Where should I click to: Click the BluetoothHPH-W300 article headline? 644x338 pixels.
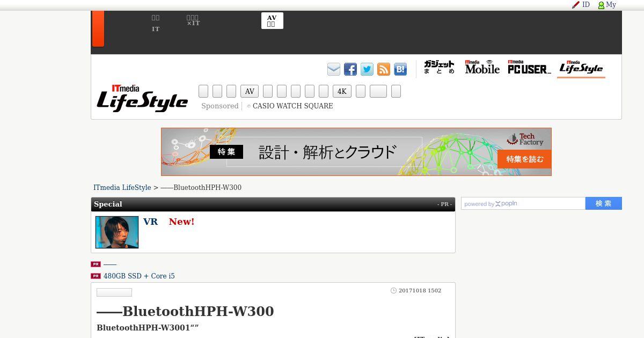tap(185, 311)
